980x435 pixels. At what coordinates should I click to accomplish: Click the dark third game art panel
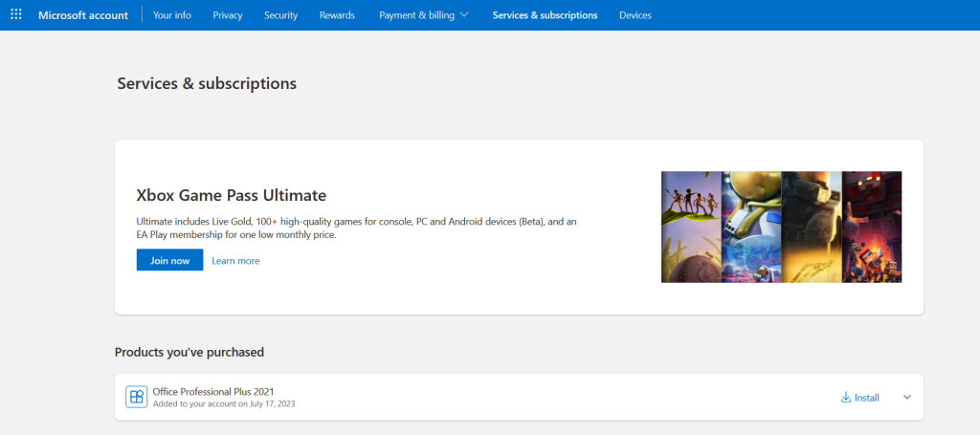tap(811, 227)
